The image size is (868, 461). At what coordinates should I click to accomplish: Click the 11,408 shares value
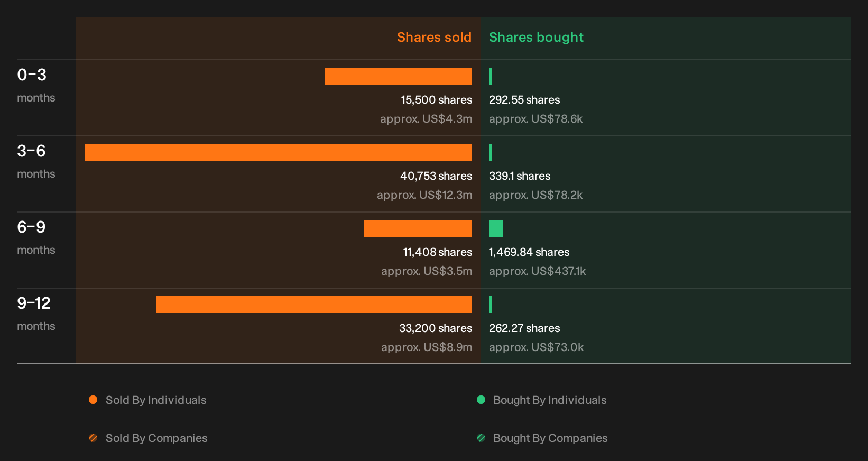point(438,252)
